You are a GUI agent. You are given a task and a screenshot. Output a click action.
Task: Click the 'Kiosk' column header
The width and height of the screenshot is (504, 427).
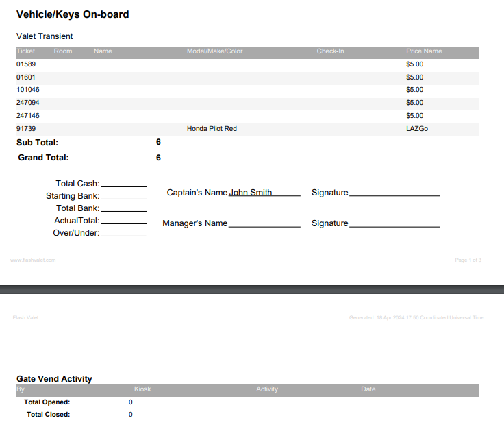point(142,389)
